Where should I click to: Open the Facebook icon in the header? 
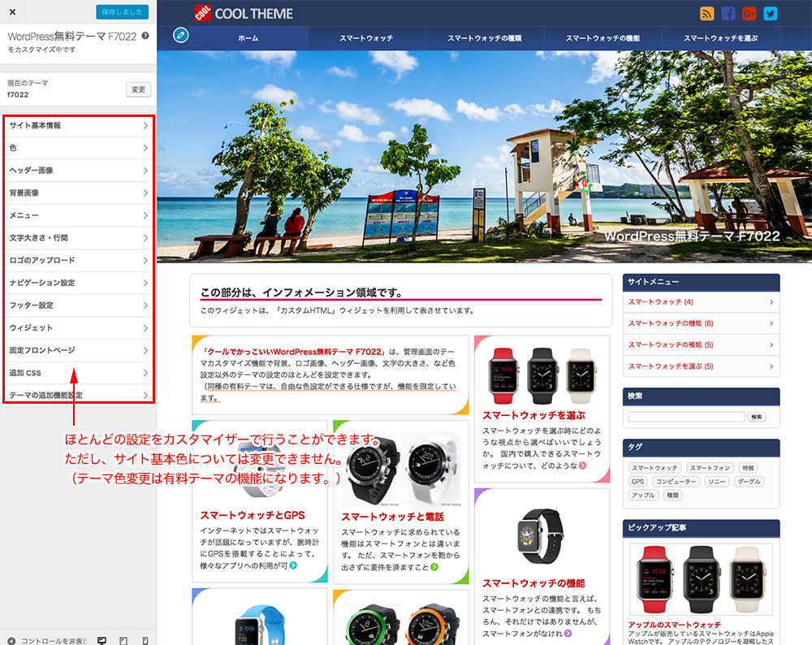tap(728, 14)
